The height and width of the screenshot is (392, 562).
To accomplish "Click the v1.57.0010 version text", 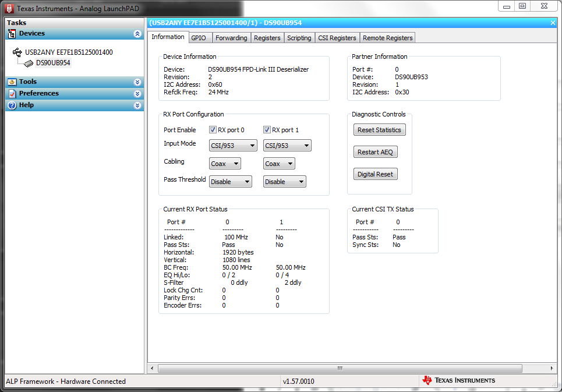I will click(299, 382).
